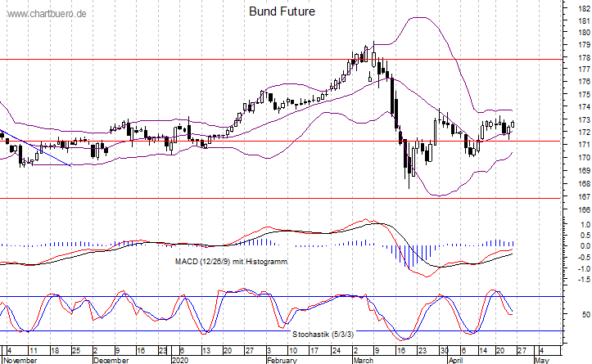Click Stochastik scale value 50
This screenshot has height=364, width=592.
coord(586,315)
